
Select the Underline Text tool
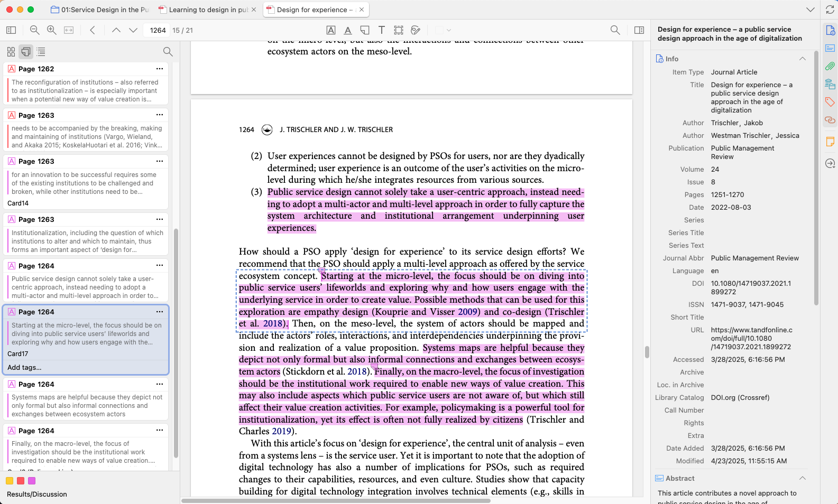tap(348, 30)
